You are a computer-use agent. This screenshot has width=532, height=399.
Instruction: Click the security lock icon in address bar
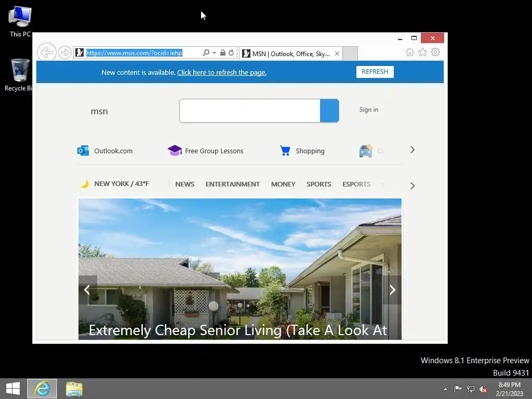222,52
